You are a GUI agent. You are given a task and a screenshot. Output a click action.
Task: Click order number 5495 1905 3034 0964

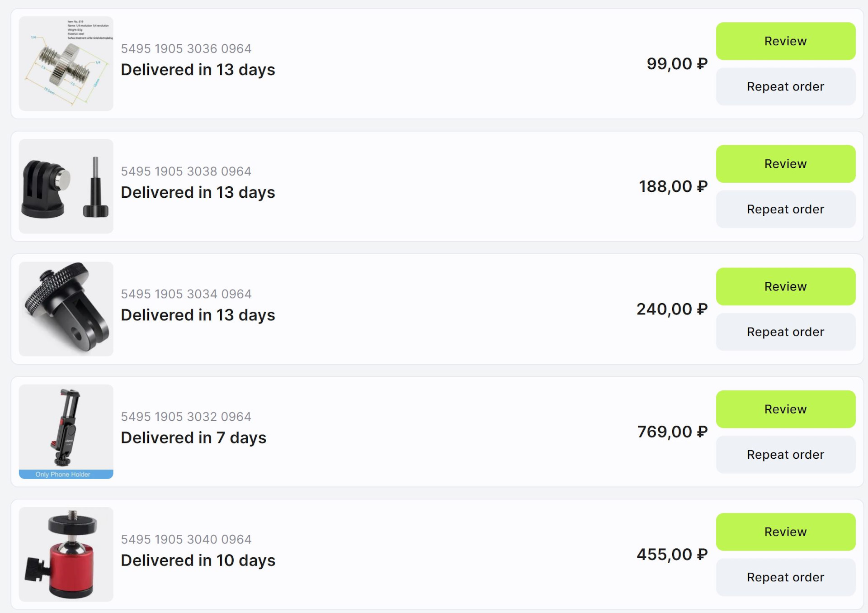coord(186,294)
